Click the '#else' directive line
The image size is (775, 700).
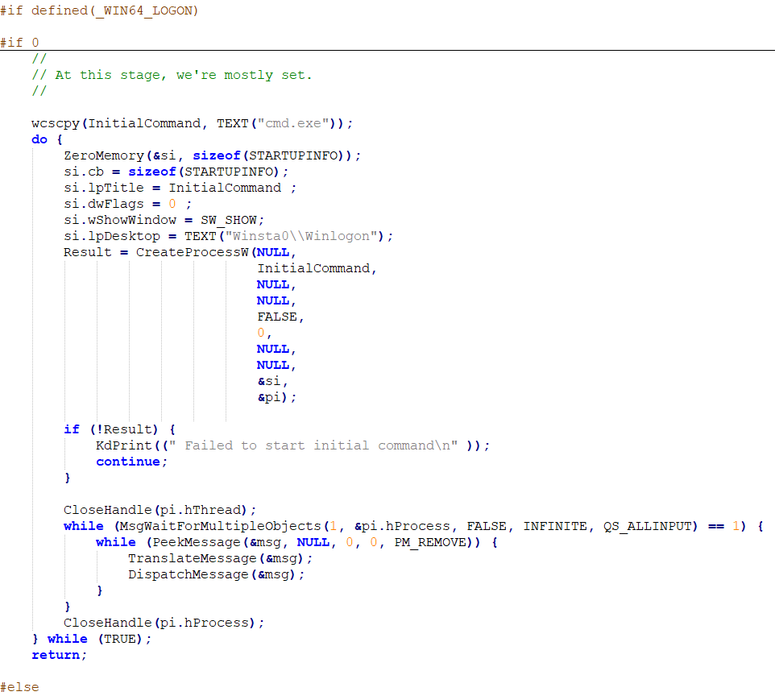point(19,687)
